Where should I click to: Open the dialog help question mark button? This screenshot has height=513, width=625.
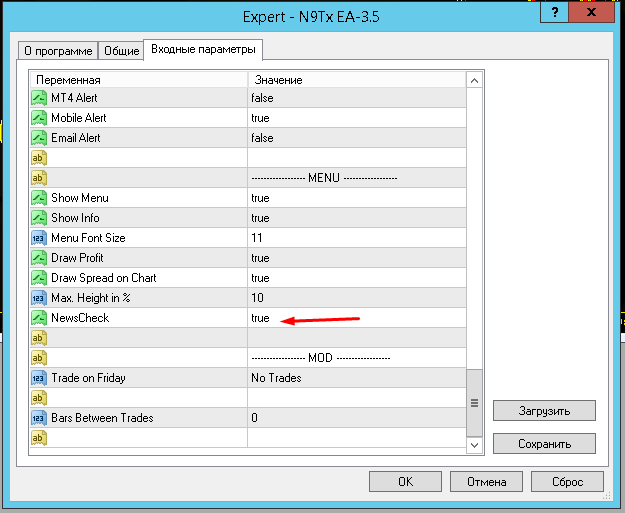554,12
